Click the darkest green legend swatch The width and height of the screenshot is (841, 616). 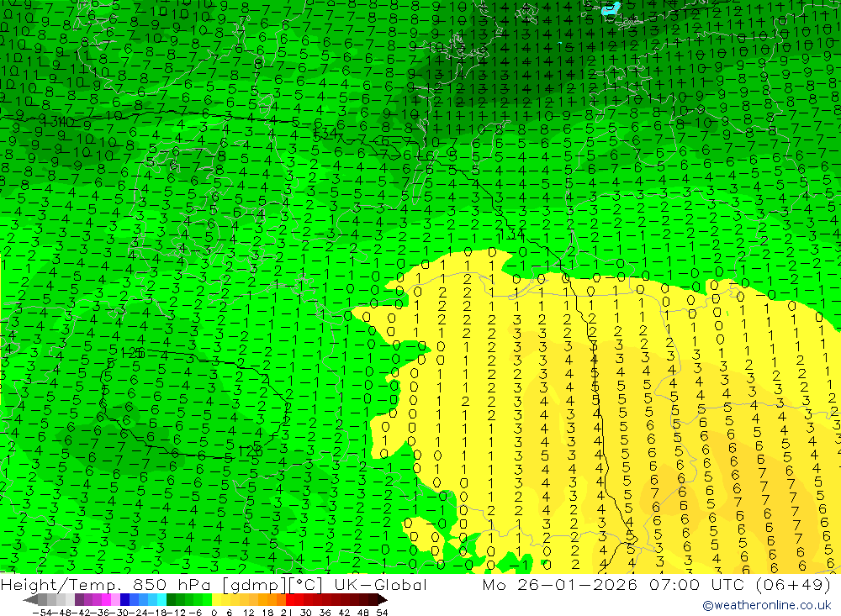171,600
